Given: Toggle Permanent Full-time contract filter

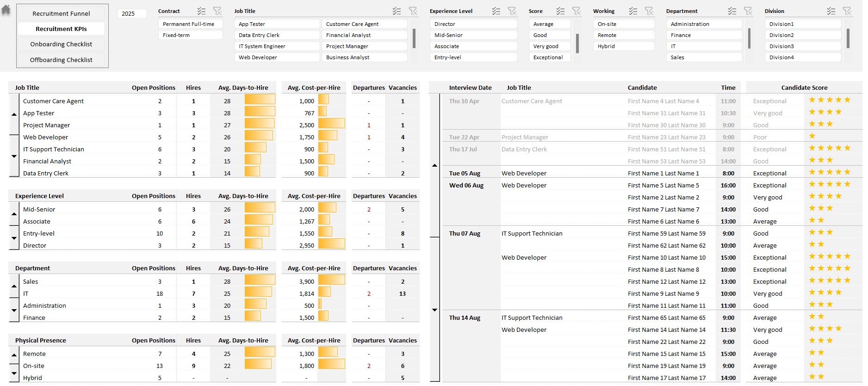Looking at the screenshot, I should [190, 24].
